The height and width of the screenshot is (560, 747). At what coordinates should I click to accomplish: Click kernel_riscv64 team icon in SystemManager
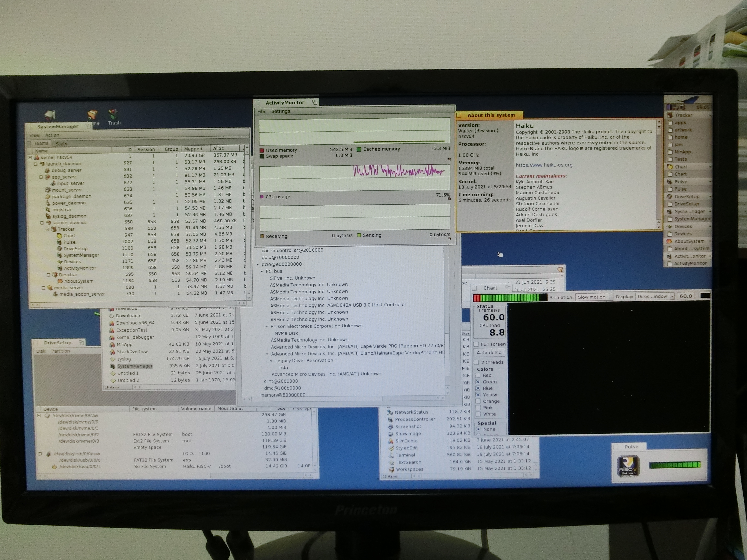tap(36, 157)
